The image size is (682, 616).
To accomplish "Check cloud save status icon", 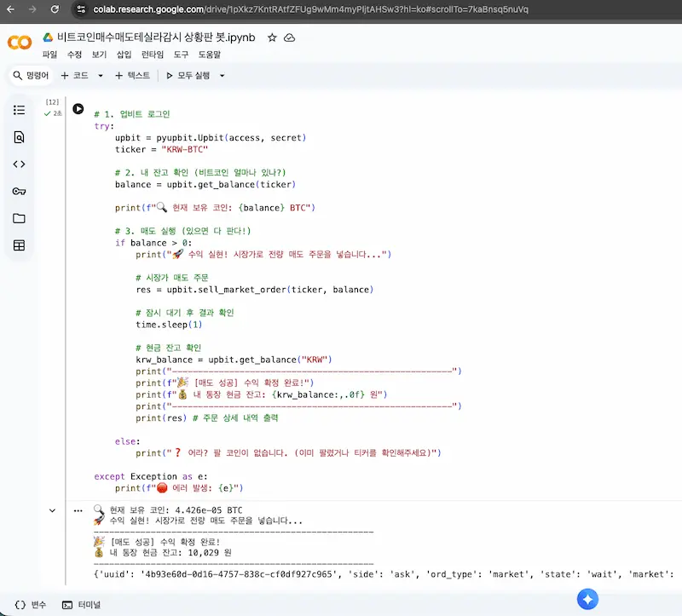I will click(x=289, y=37).
